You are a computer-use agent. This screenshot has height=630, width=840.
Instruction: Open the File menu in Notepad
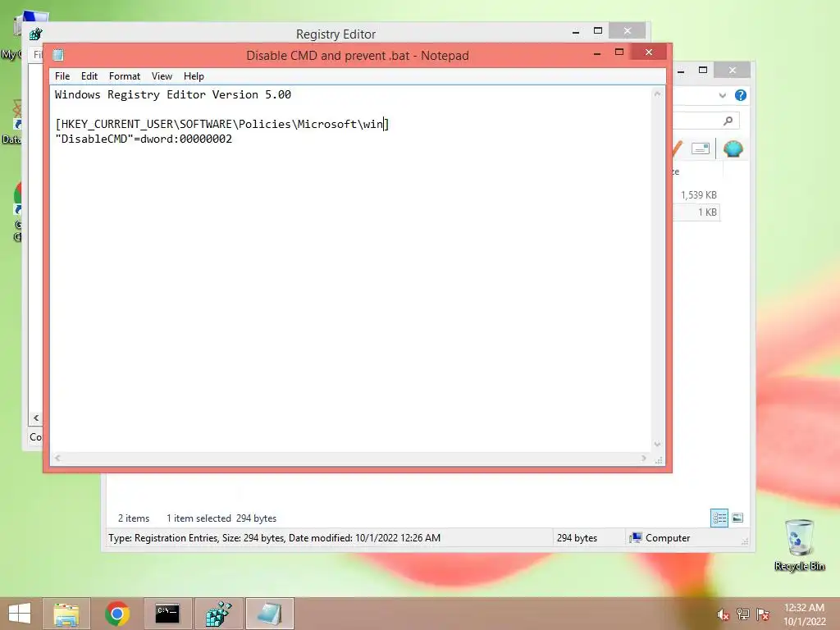point(62,76)
